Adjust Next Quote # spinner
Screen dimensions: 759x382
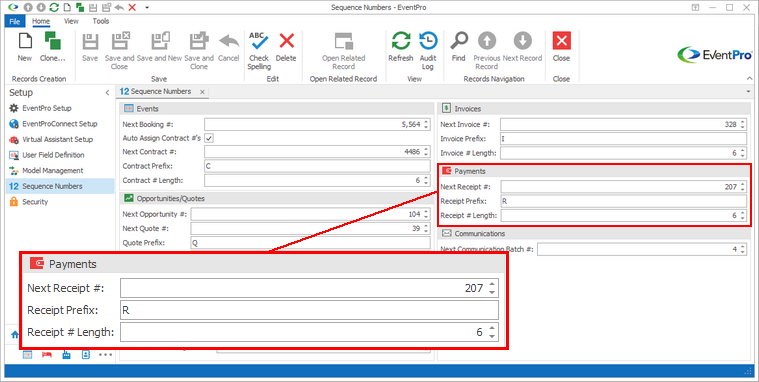coord(426,228)
